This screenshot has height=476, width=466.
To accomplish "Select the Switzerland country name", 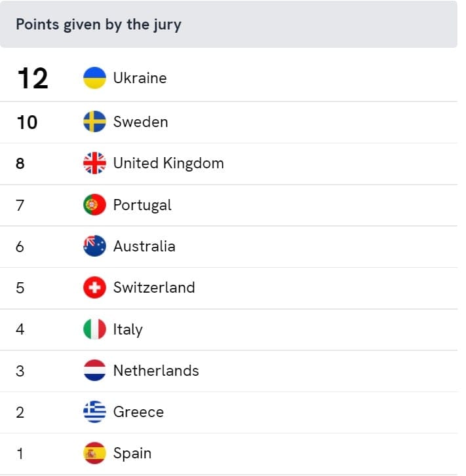I will click(154, 287).
